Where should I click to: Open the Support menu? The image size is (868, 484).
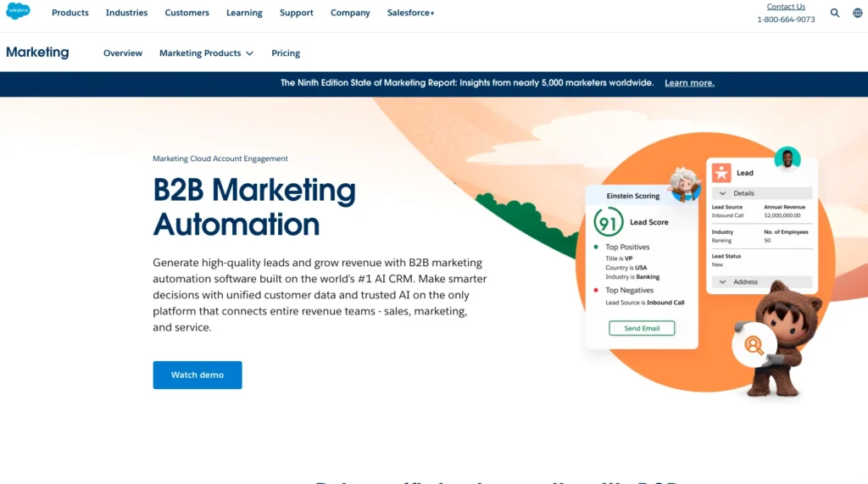[x=296, y=13]
